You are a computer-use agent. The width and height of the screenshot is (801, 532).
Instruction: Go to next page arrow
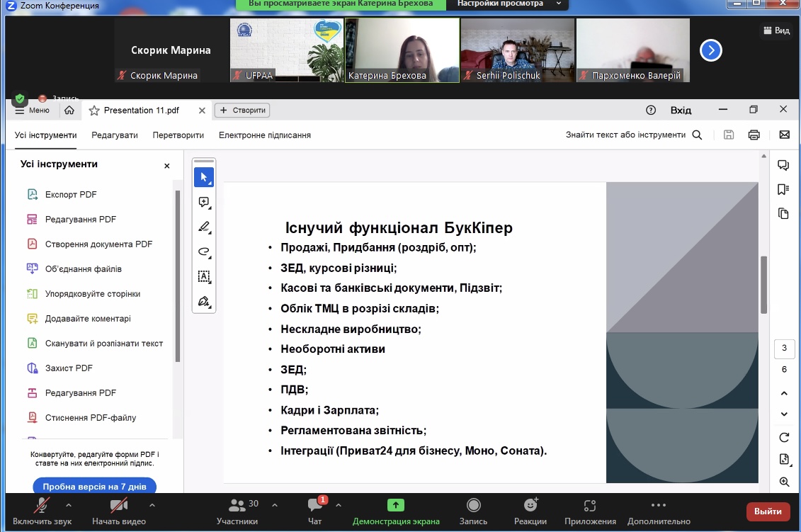(784, 414)
